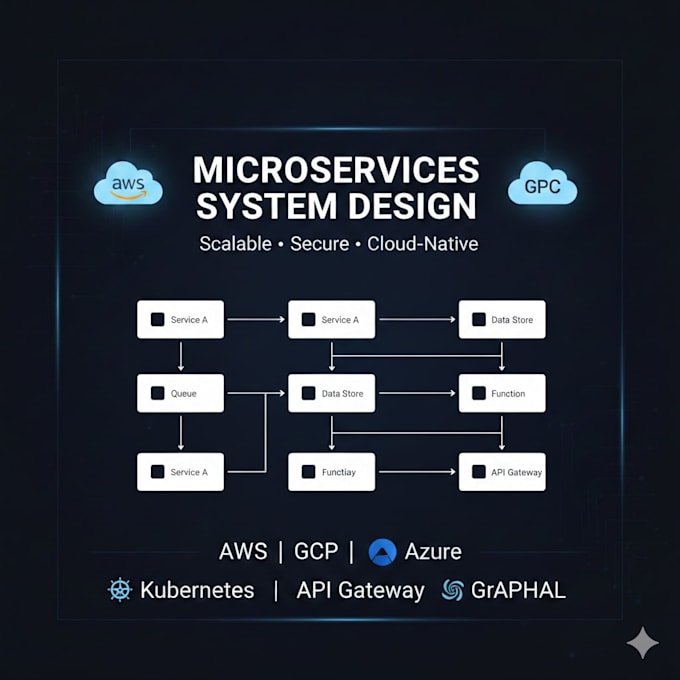Click the square icon in the Queue box
Viewport: 680px width, 680px height.
coord(157,393)
